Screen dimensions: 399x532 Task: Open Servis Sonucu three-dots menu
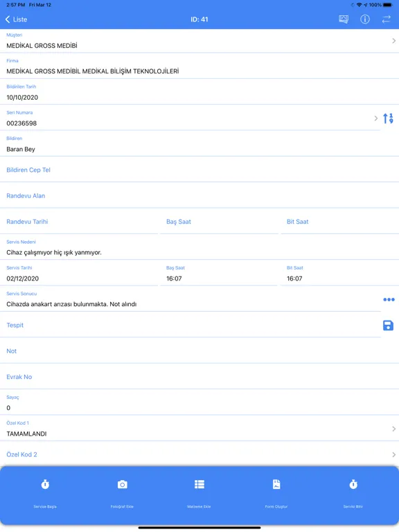point(389,299)
